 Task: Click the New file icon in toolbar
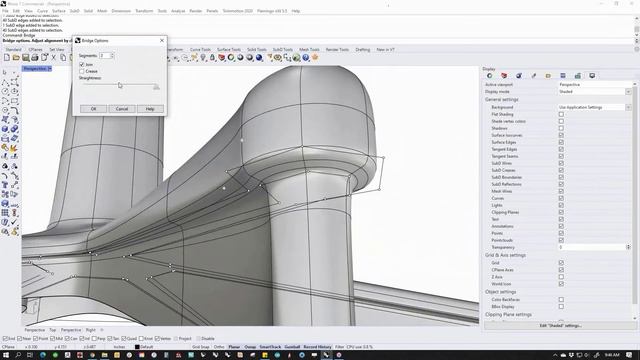[7, 58]
